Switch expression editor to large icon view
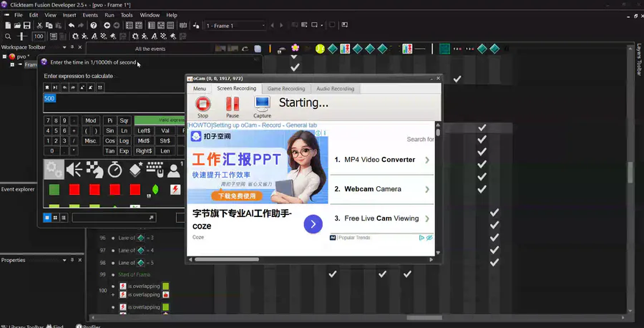Viewport: 644px width, 328px height. click(47, 218)
